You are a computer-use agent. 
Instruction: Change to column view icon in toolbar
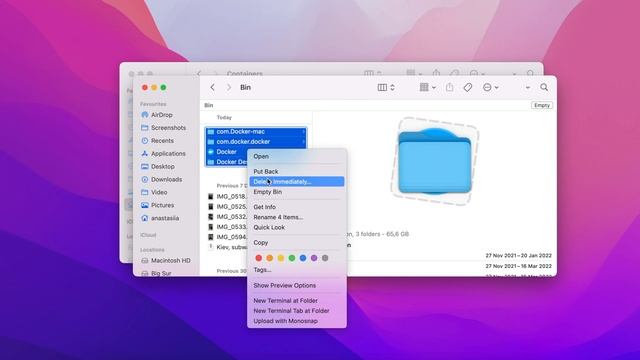[x=382, y=87]
